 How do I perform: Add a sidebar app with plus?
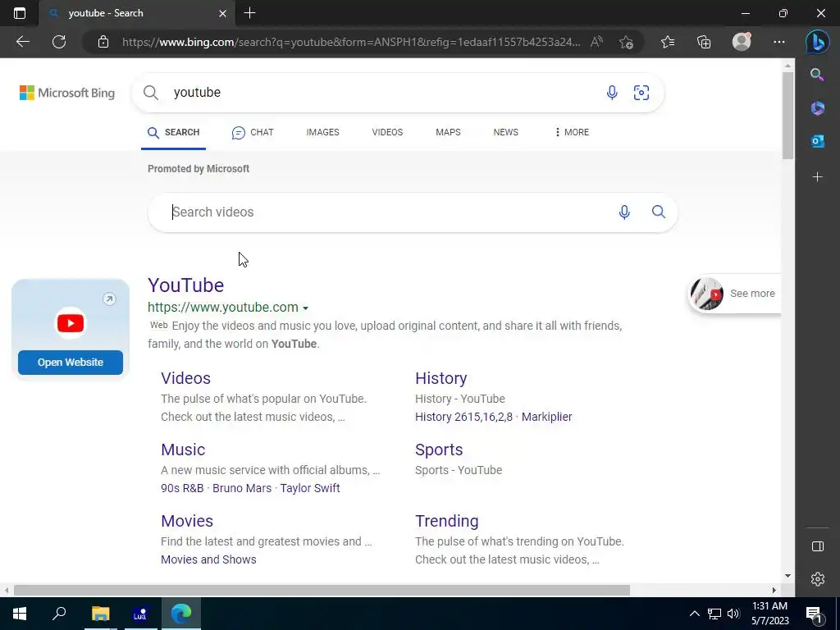[818, 177]
